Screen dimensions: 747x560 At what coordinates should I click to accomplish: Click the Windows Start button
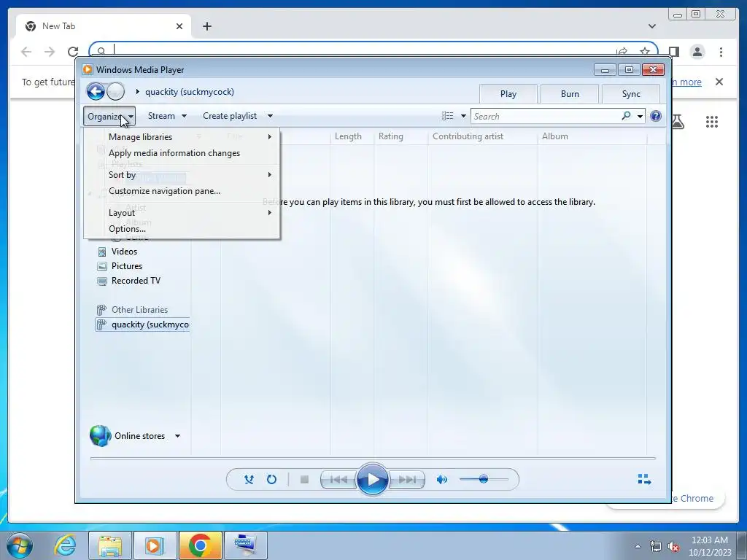tap(19, 545)
